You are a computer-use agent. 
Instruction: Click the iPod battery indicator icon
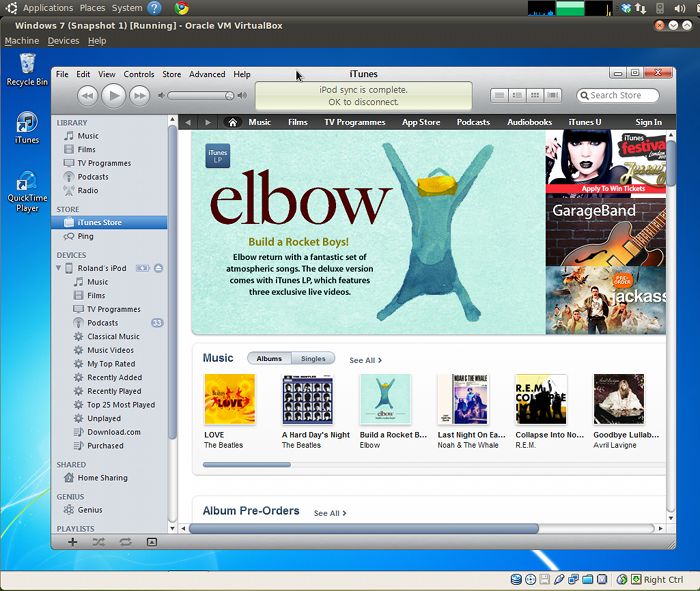pos(142,268)
